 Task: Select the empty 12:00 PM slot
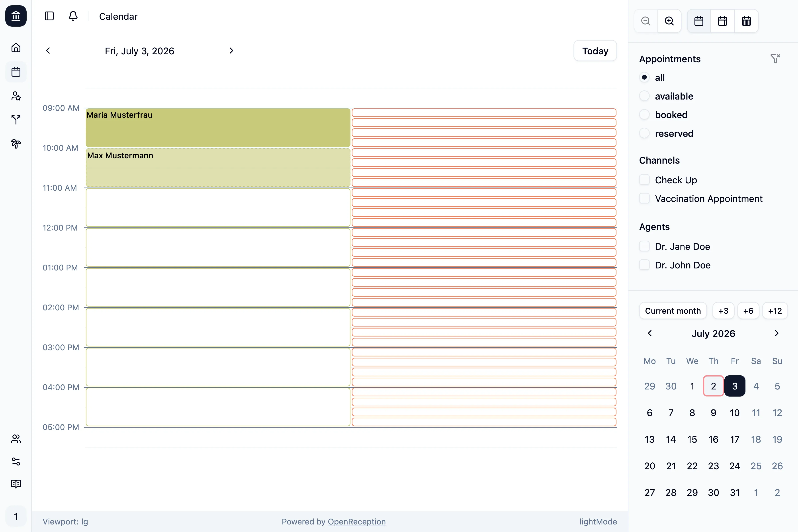(218, 247)
